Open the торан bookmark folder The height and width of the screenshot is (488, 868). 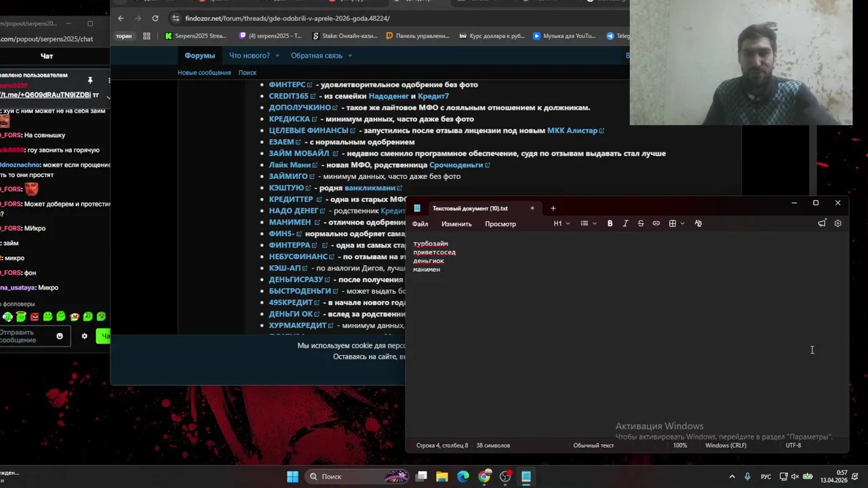pyautogui.click(x=123, y=36)
